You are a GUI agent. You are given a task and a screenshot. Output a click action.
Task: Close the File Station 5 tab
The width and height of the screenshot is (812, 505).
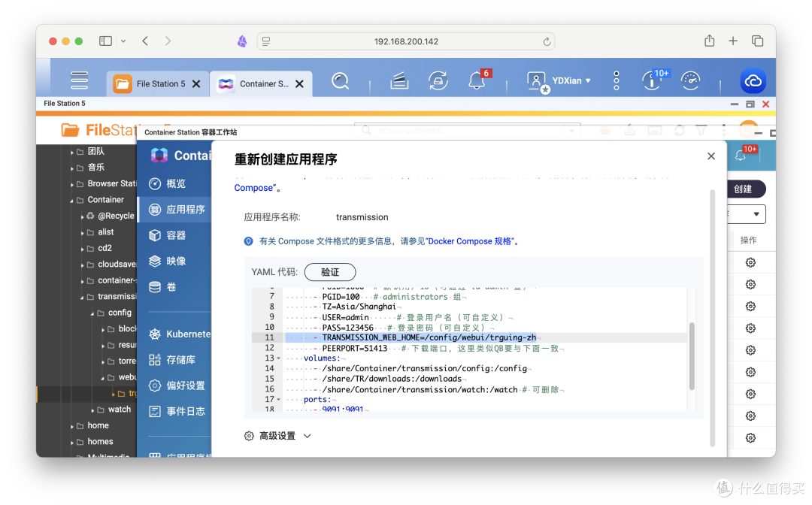[196, 84]
